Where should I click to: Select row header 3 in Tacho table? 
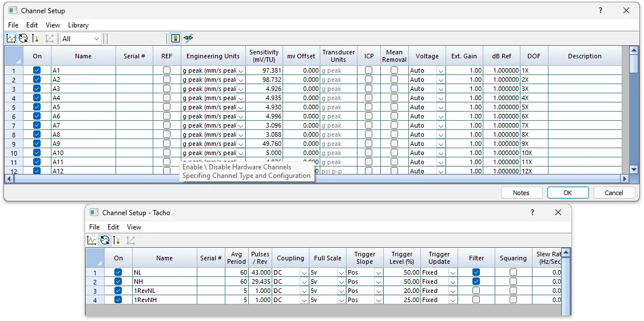[x=95, y=291]
